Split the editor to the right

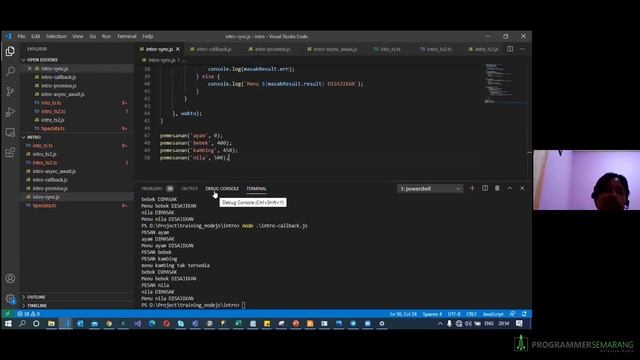[x=510, y=49]
